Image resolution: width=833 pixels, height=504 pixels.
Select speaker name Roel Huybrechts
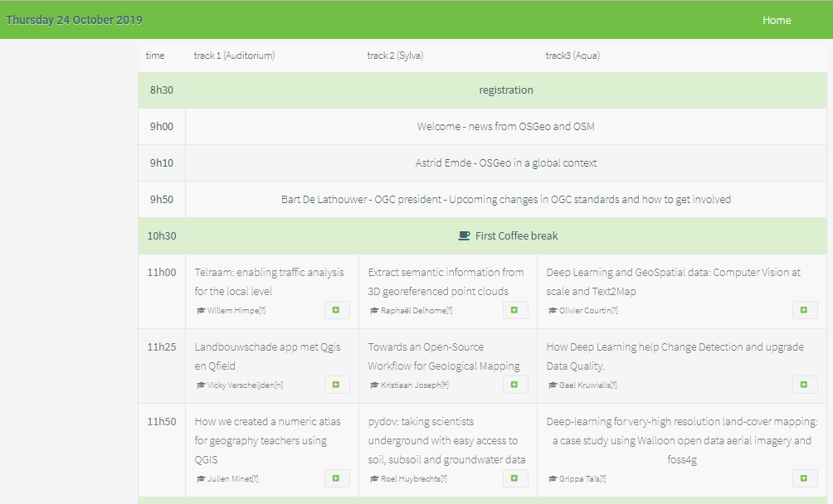410,478
